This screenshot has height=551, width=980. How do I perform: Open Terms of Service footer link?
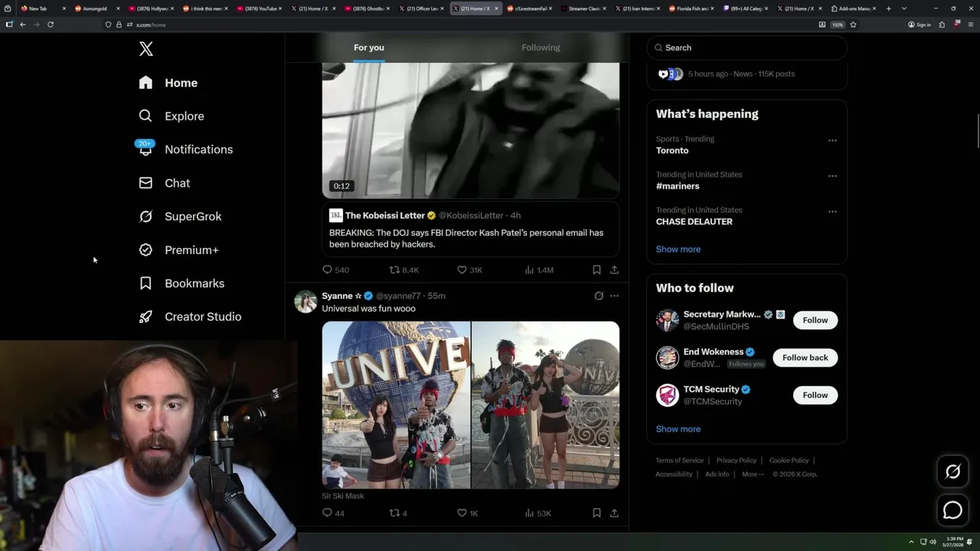[x=679, y=461]
